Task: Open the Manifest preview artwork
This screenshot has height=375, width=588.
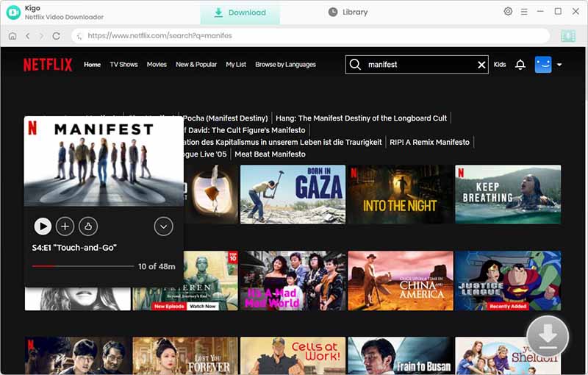Action: tap(104, 161)
